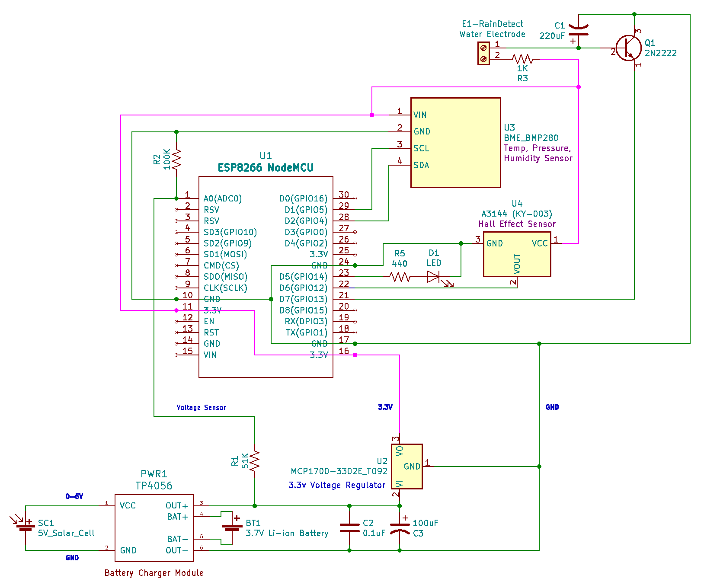
Task: Click the D5(GPIO14) pin label
Action: pos(304,277)
